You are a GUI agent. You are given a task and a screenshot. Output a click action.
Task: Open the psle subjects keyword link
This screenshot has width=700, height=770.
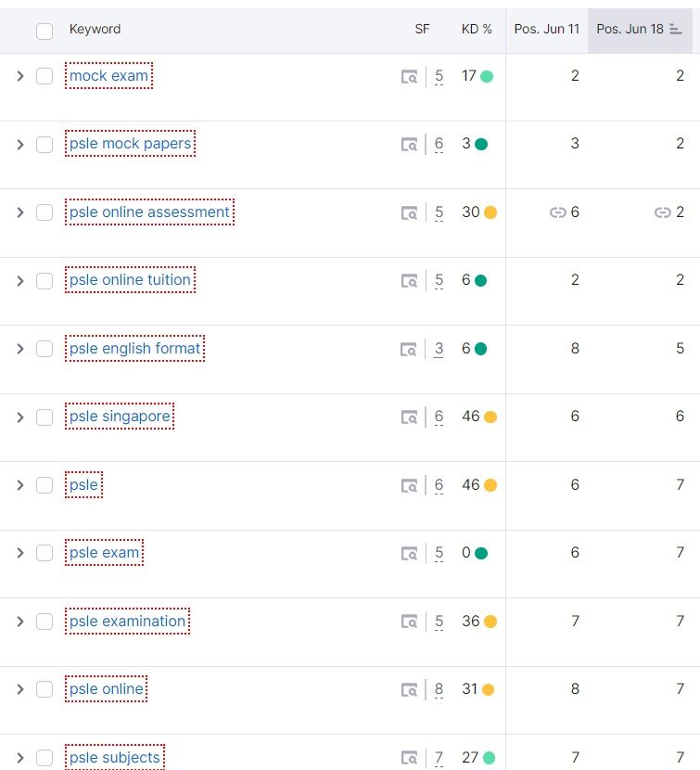click(x=115, y=757)
